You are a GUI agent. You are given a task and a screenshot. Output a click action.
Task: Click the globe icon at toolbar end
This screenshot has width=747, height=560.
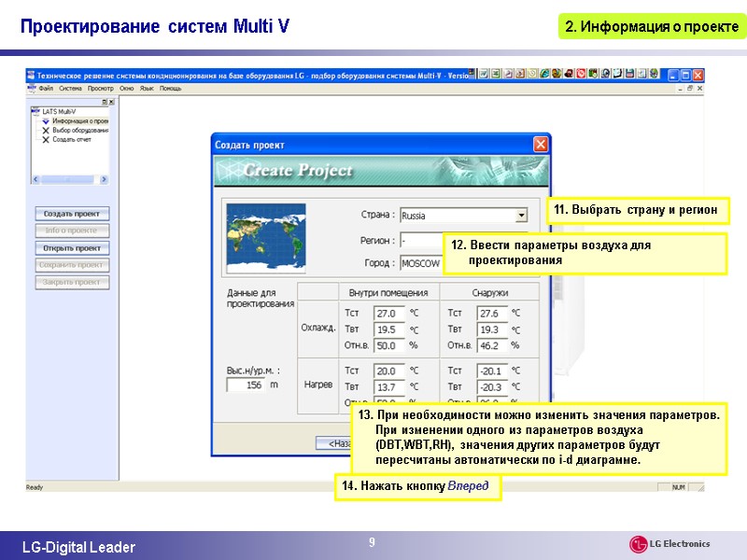click(655, 74)
